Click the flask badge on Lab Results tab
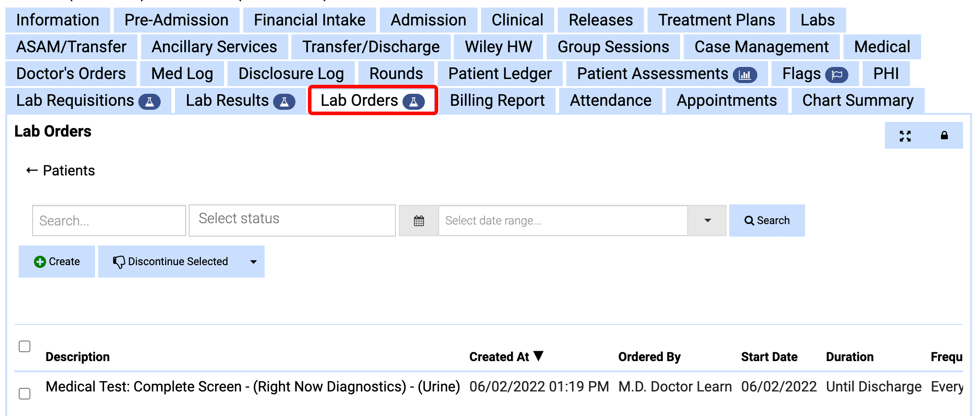Image resolution: width=980 pixels, height=416 pixels. tap(284, 102)
